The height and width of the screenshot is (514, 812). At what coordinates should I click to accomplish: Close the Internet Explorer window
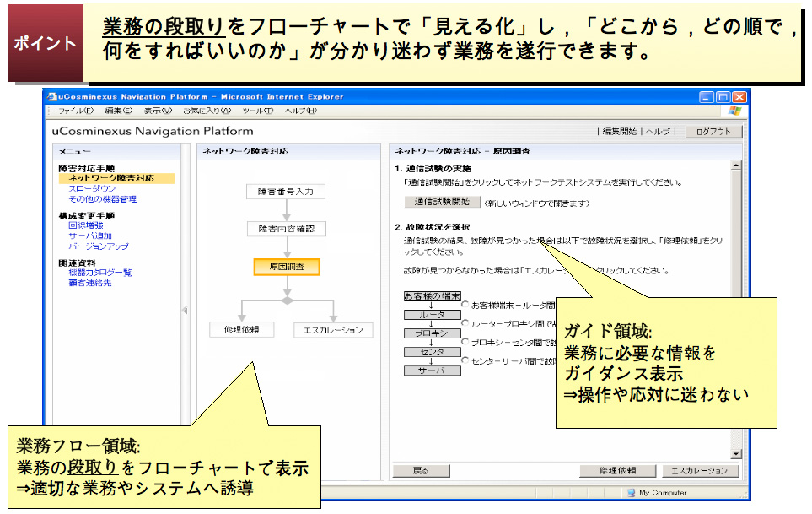(739, 97)
